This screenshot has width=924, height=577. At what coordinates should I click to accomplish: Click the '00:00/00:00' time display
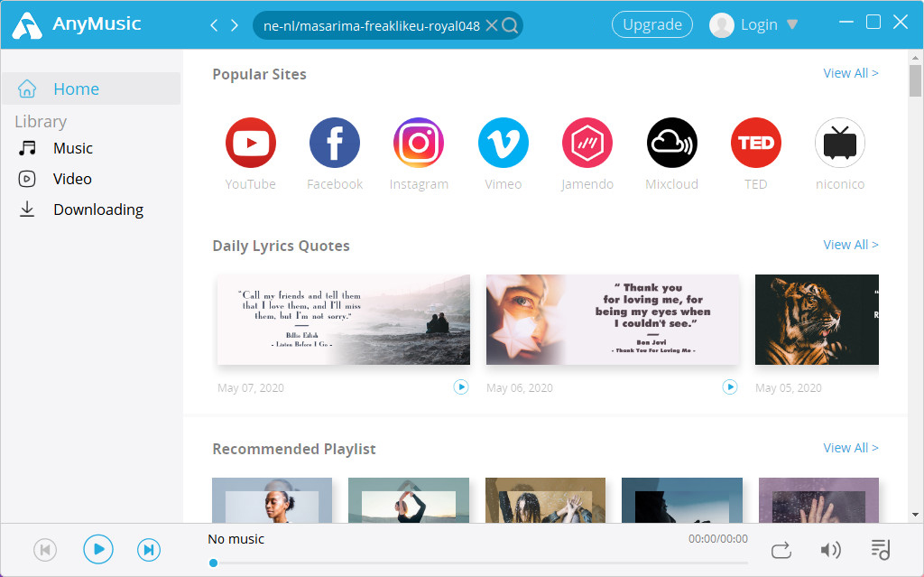tap(717, 539)
